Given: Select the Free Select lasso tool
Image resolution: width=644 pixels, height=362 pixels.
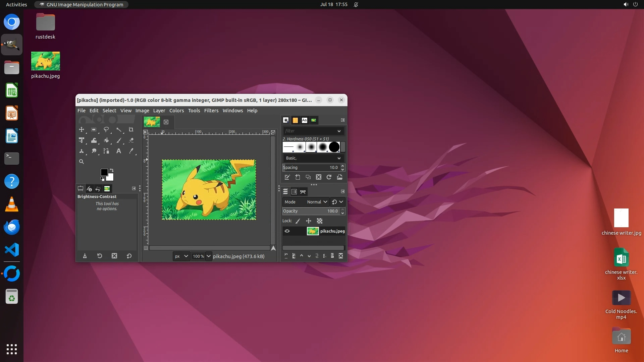Looking at the screenshot, I should coord(106,130).
